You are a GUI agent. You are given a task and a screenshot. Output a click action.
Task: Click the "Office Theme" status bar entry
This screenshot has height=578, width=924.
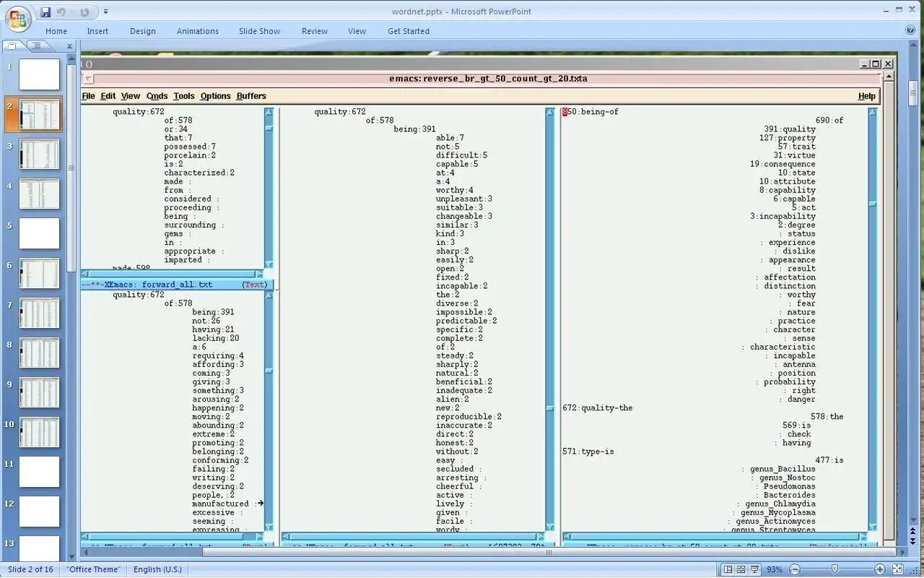[93, 569]
